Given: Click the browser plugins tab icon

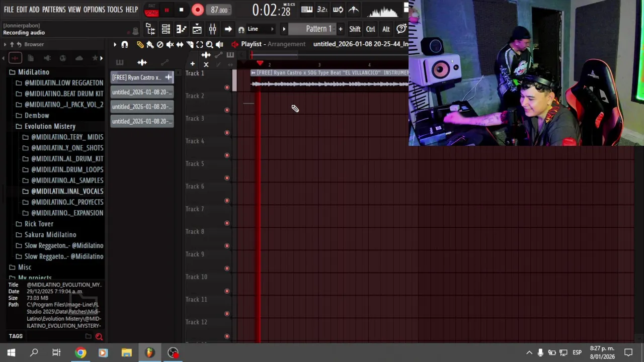Looking at the screenshot, I should coord(47,58).
